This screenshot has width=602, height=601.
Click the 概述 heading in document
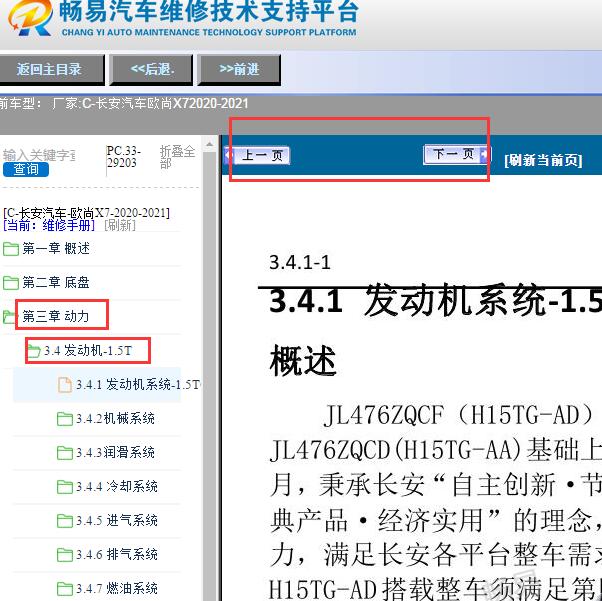coord(303,360)
